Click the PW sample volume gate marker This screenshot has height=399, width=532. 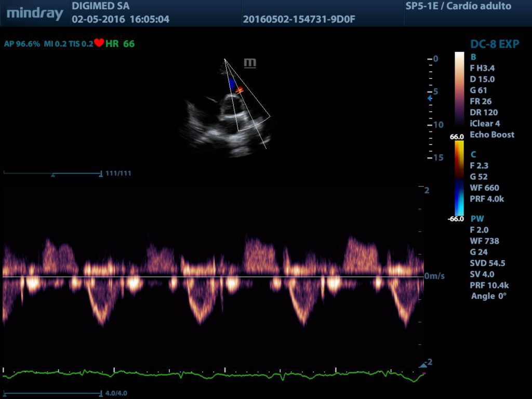pos(239,90)
